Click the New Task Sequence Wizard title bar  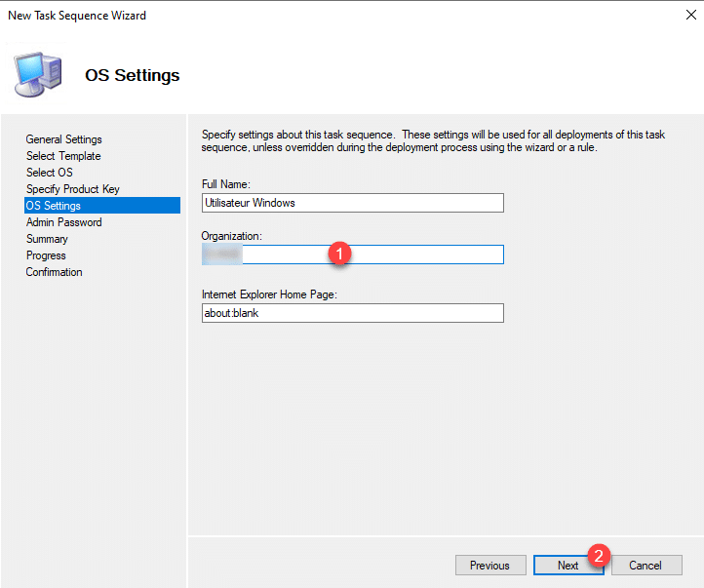[x=293, y=16]
